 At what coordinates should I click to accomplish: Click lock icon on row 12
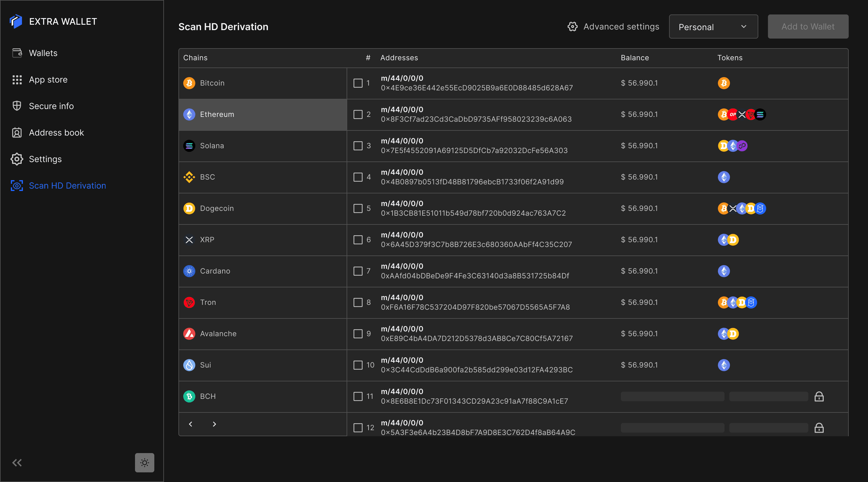tap(819, 428)
